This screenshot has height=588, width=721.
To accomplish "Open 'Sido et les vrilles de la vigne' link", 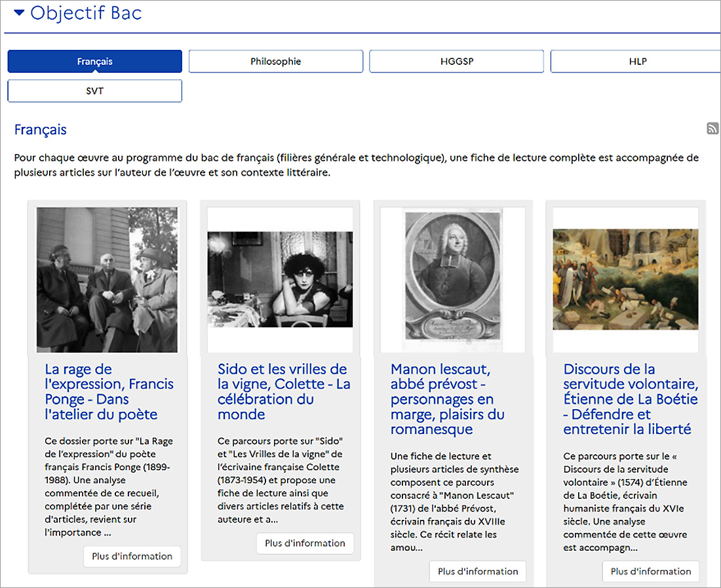I will coord(283,391).
